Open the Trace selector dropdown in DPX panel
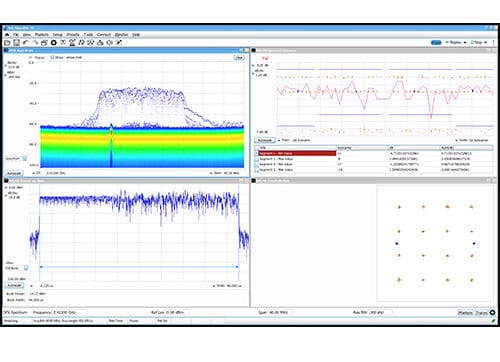 38,58
